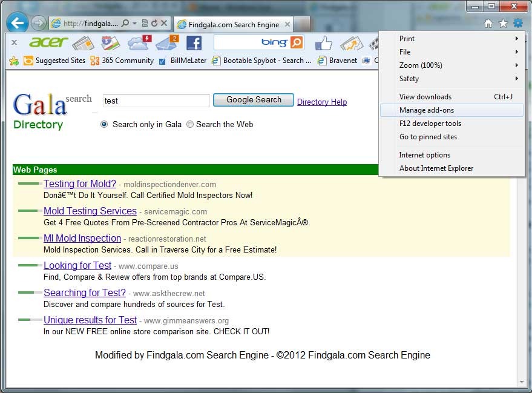
Task: Open the weather cloud alert icon
Action: (x=139, y=43)
